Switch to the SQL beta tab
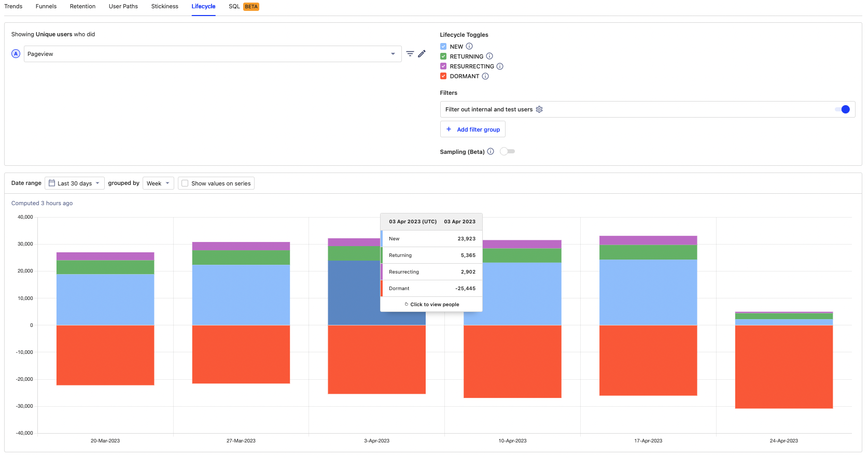 tap(243, 7)
